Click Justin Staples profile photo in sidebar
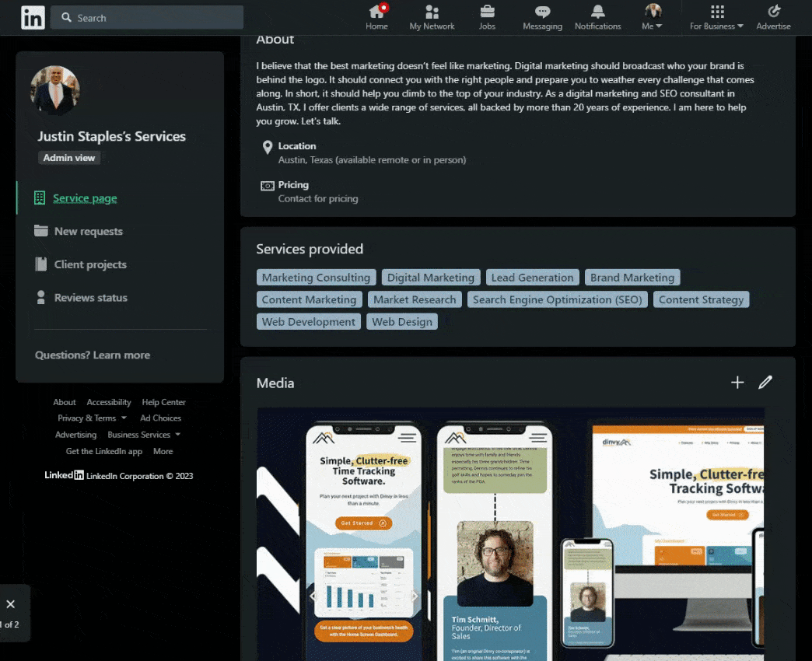812x661 pixels. [55, 90]
